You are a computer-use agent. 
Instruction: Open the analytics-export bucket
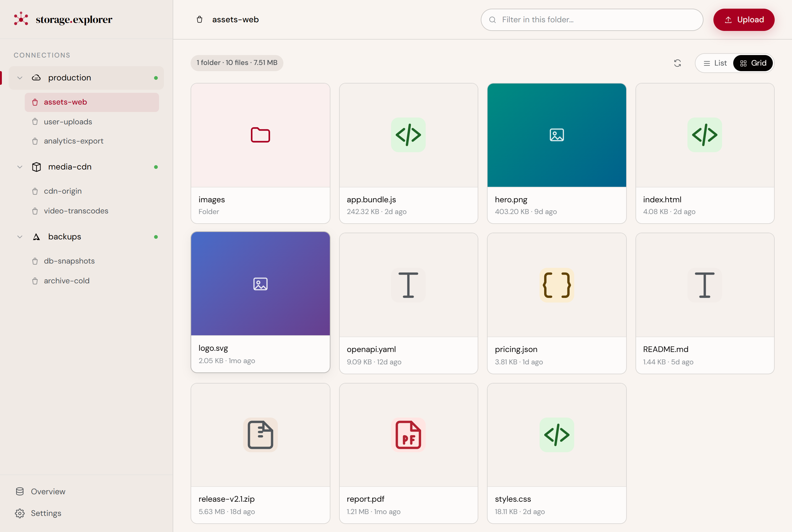(92, 141)
